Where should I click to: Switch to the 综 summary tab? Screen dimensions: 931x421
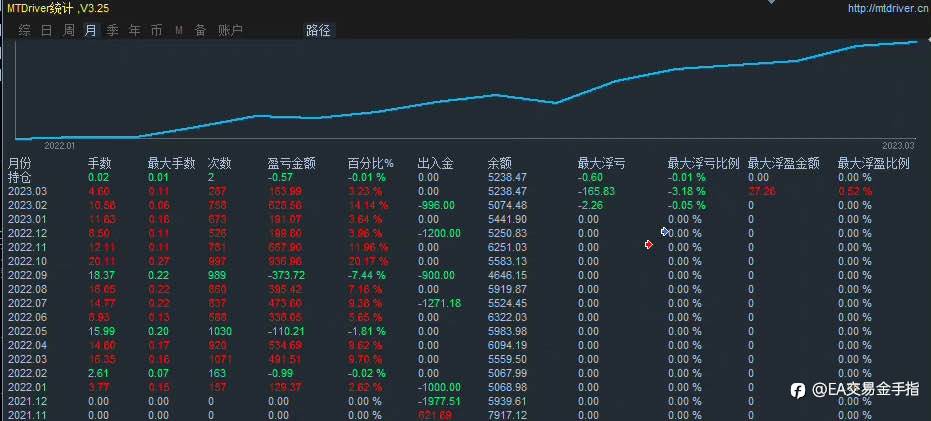24,30
